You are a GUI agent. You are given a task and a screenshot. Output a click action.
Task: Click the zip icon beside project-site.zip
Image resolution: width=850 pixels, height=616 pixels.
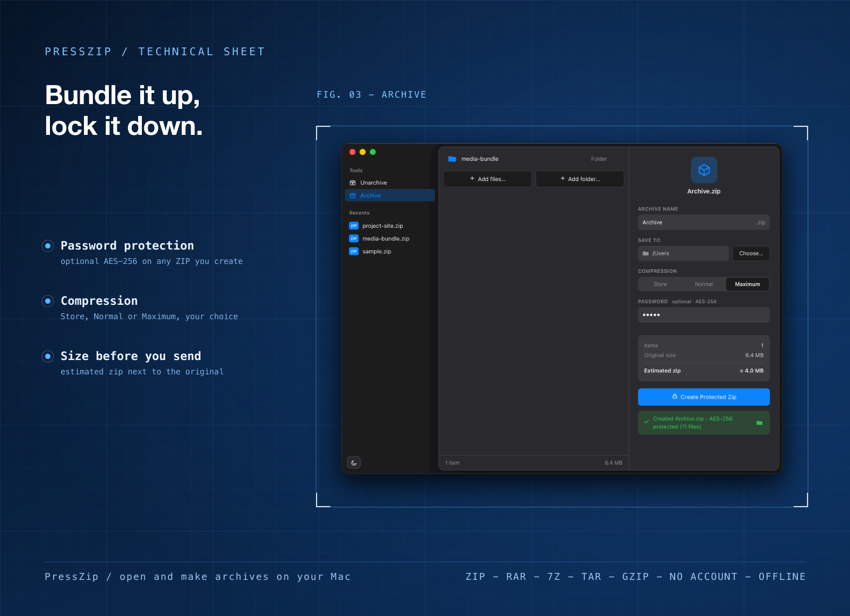(x=354, y=226)
